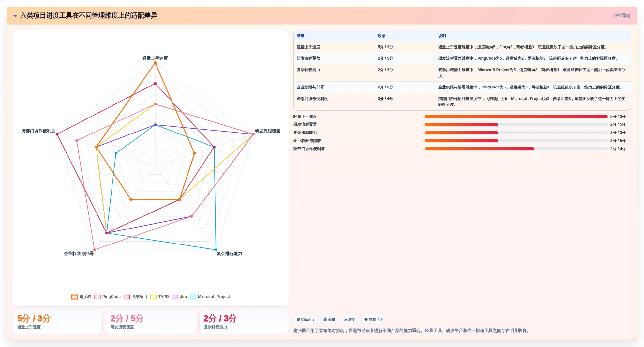Click the footnote starting 这张图不用于宣布绝对排名
644x347 pixels.
point(412,331)
